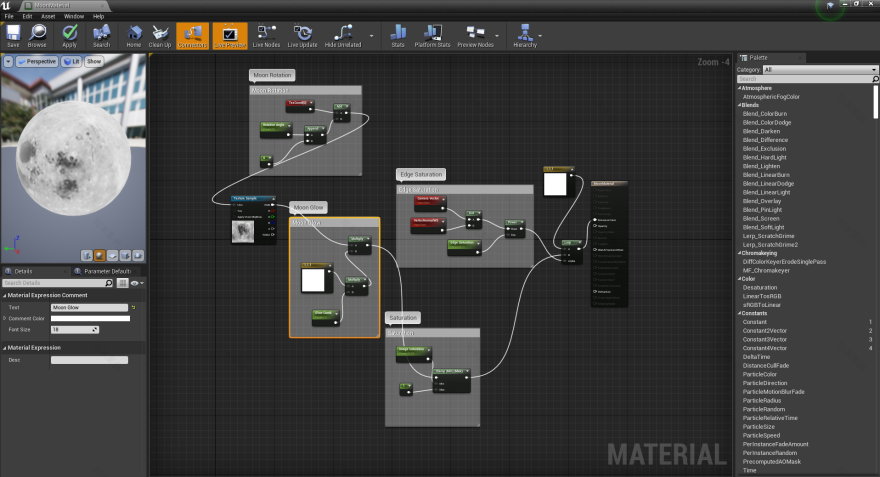Switch to the Parameter Defaults tab

click(x=107, y=271)
